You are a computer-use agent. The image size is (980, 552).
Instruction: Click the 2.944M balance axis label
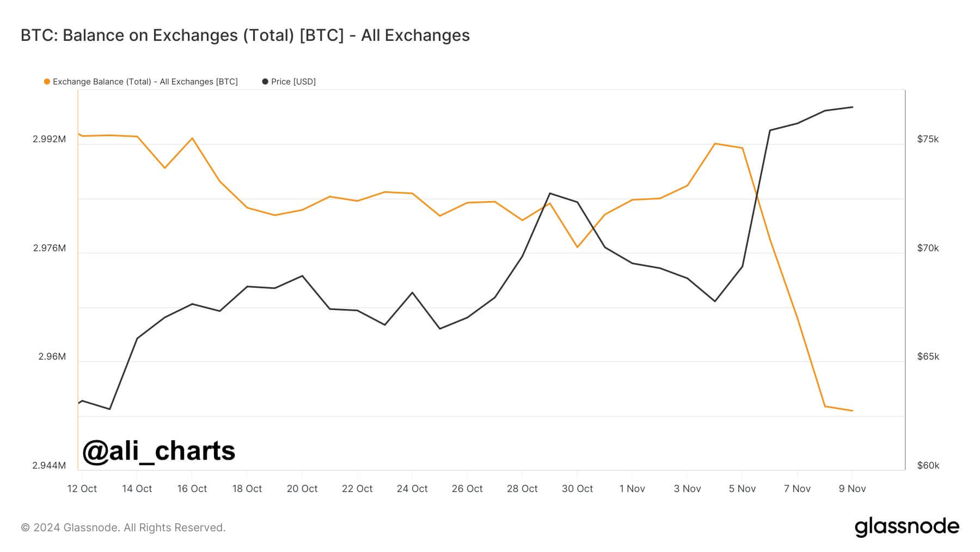pyautogui.click(x=49, y=466)
